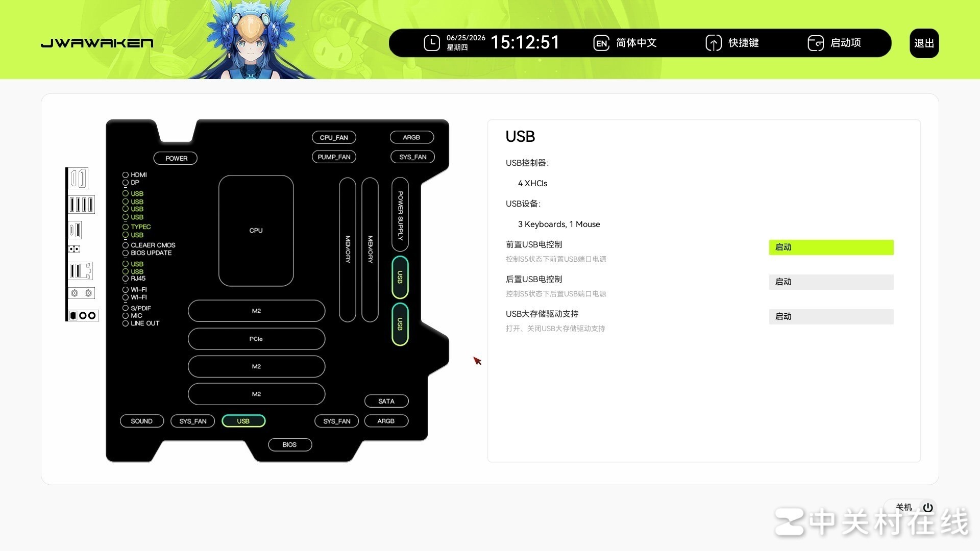Select the four-USB-port icon on I/O strip

(x=81, y=205)
